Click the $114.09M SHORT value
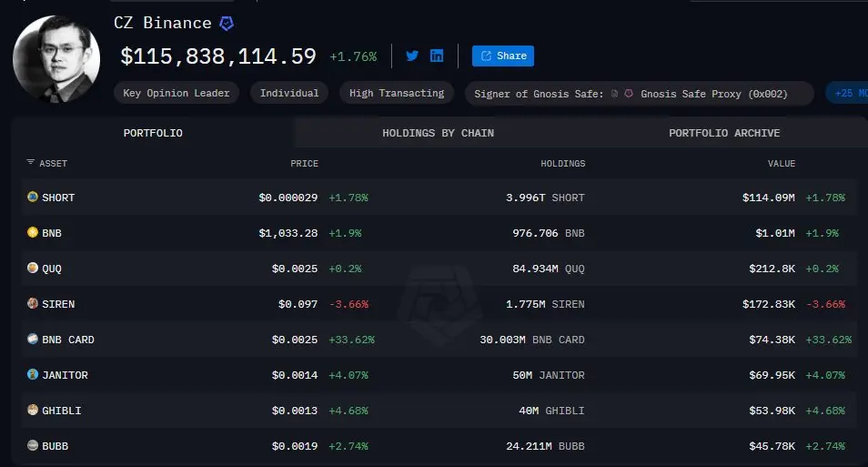The image size is (868, 467). [768, 198]
